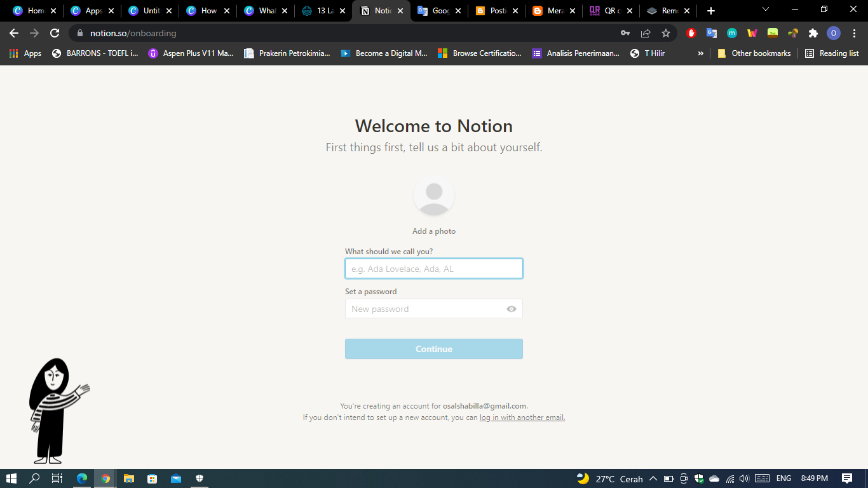This screenshot has width=868, height=488.
Task: Open Mail app from taskbar
Action: [176, 478]
